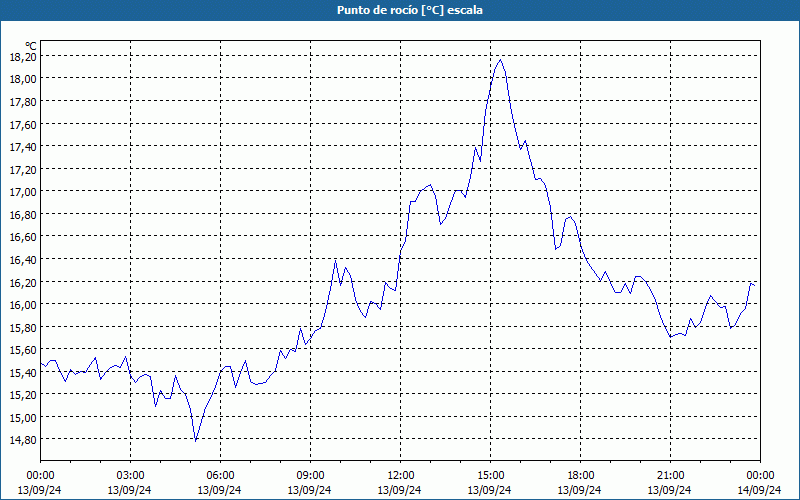Click the highest peak of the blue curve

coord(501,60)
